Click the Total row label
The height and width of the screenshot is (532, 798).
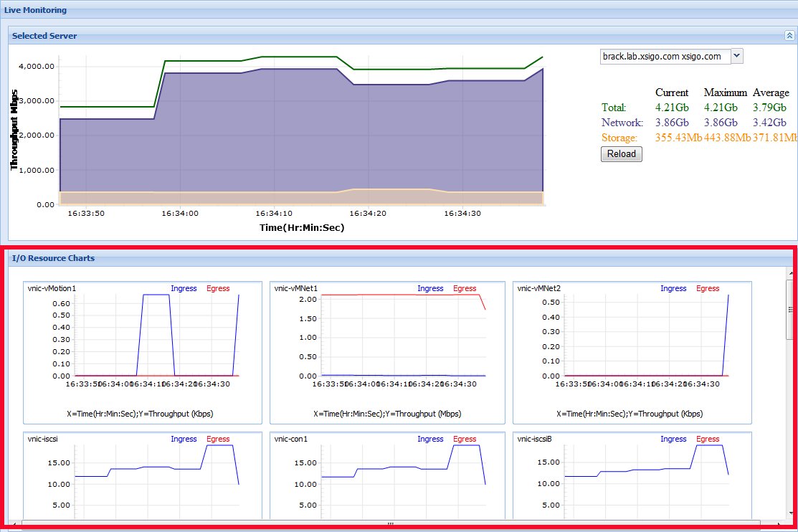click(x=614, y=108)
